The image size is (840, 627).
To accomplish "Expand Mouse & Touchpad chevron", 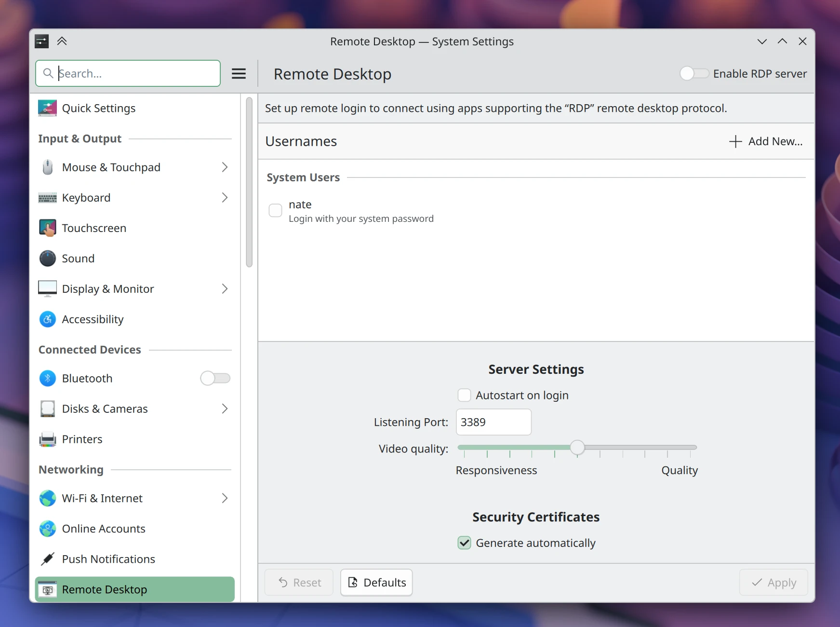I will point(225,167).
